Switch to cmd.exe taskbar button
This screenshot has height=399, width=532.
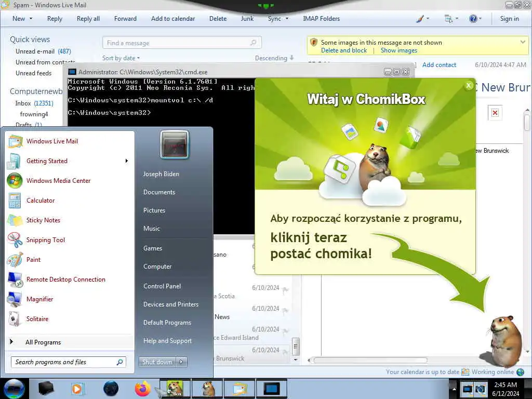click(x=271, y=389)
